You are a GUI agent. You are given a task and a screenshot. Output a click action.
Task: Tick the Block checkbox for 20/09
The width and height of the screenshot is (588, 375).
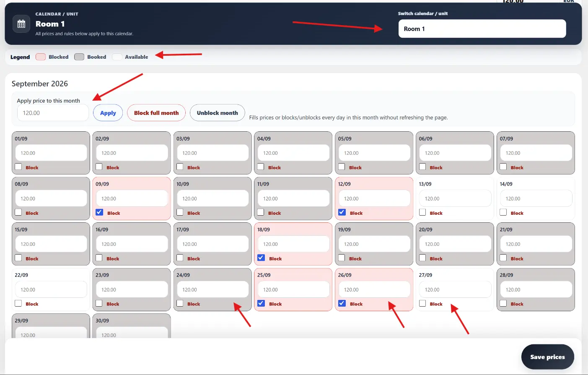pyautogui.click(x=422, y=258)
